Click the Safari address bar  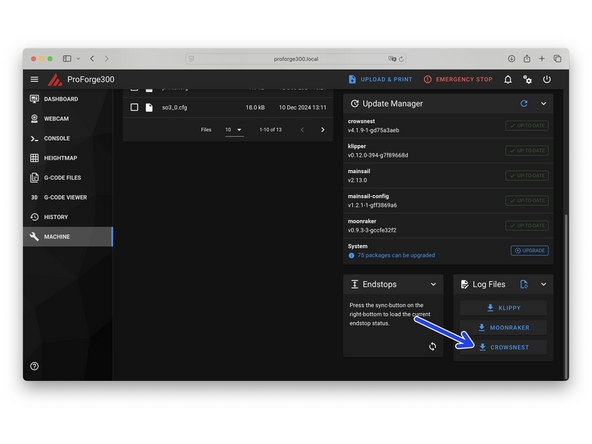(296, 59)
